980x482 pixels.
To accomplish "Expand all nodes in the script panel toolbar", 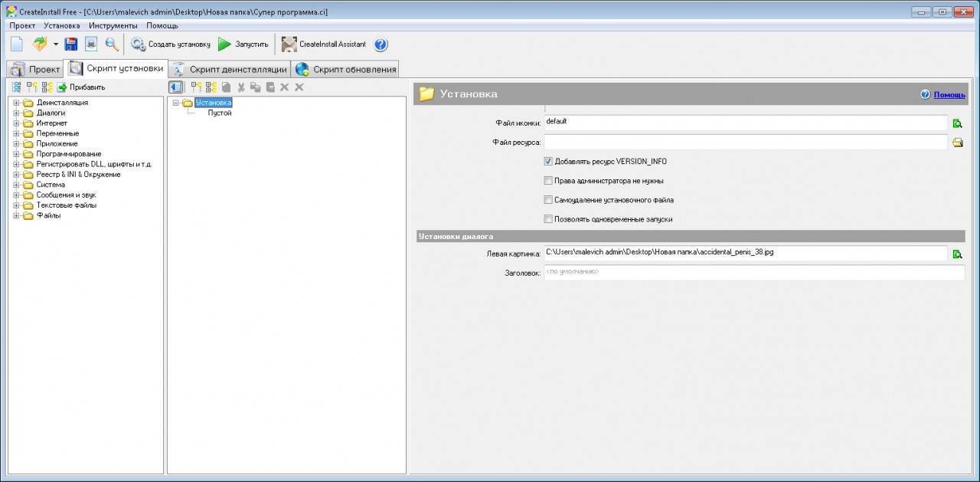I will (x=196, y=87).
